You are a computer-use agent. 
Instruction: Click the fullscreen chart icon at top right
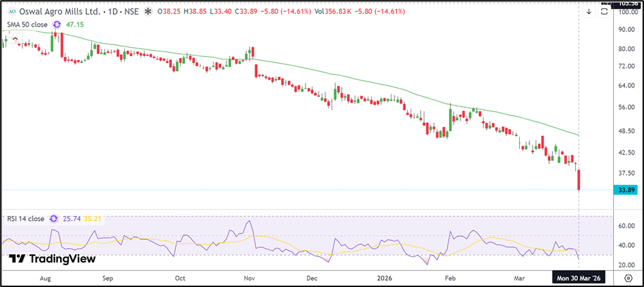point(604,12)
